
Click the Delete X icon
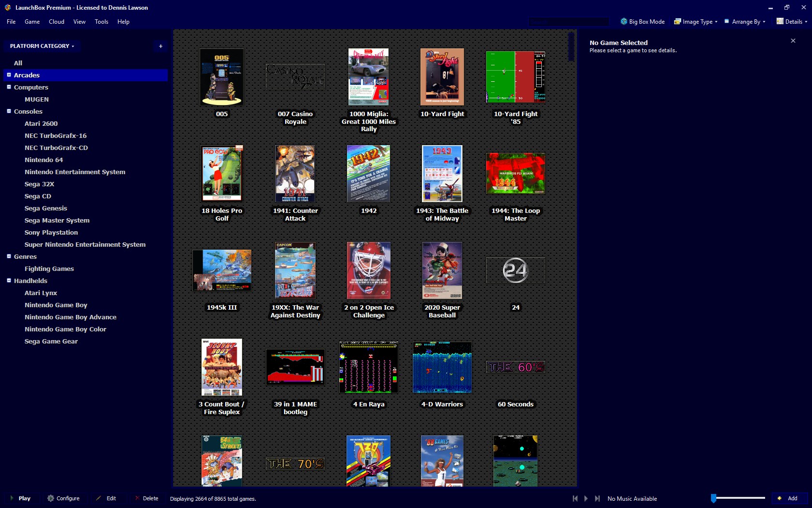(137, 498)
